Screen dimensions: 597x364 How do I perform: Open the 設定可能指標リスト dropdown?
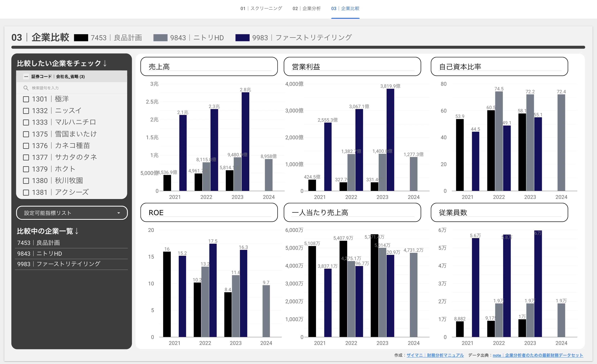click(72, 213)
